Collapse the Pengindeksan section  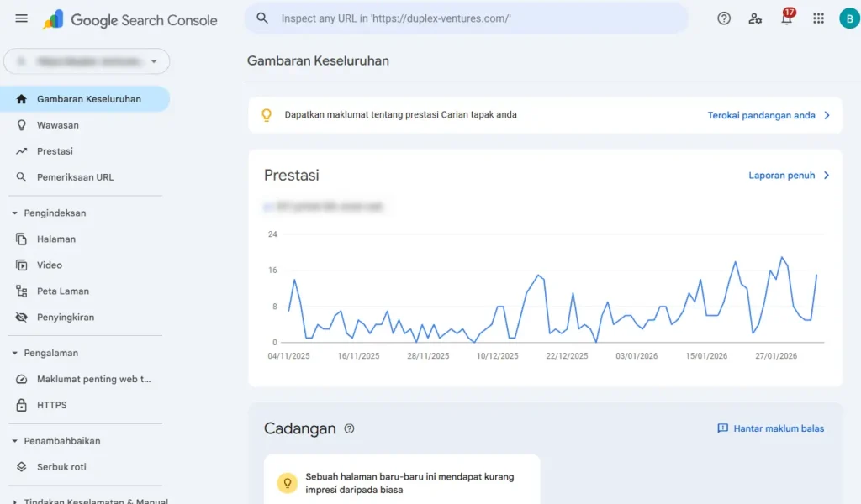click(15, 213)
